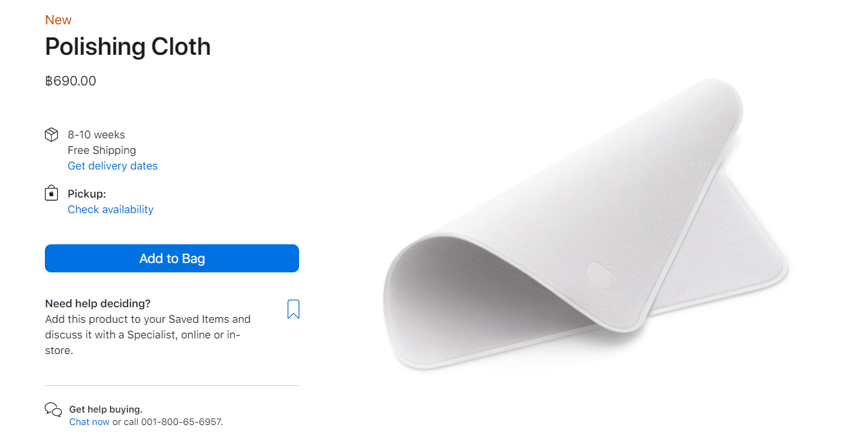Start a chat via Chat now
868x445 pixels.
[x=89, y=422]
